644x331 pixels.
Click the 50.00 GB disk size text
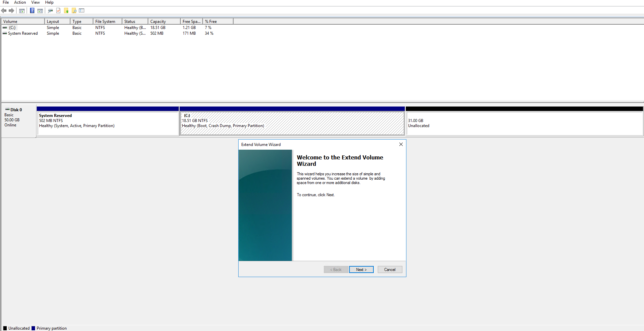[x=12, y=120]
